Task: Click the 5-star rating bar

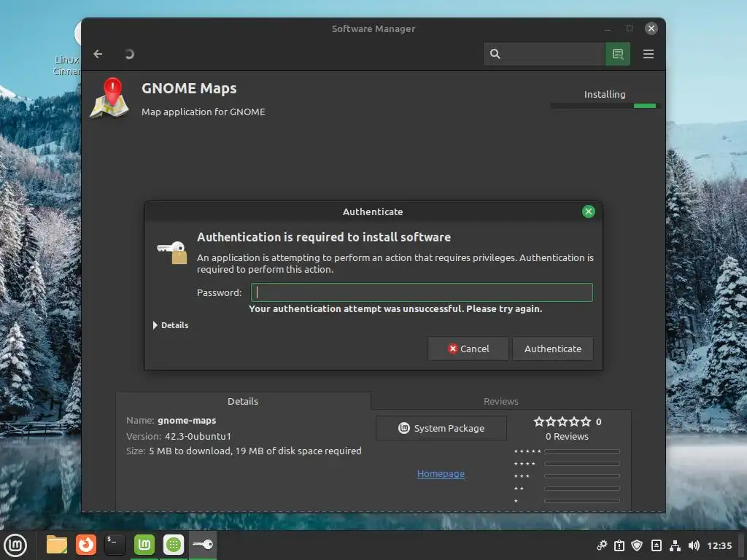Action: (x=581, y=451)
